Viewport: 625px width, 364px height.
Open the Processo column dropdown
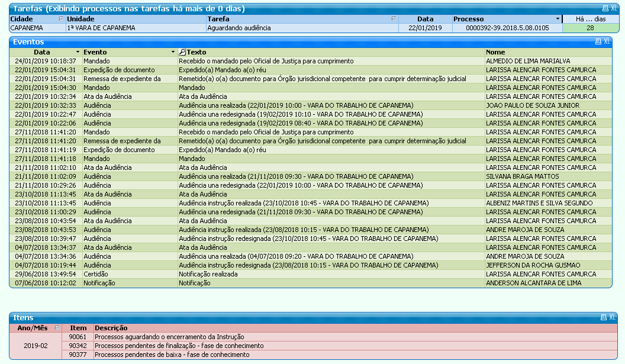[558, 19]
